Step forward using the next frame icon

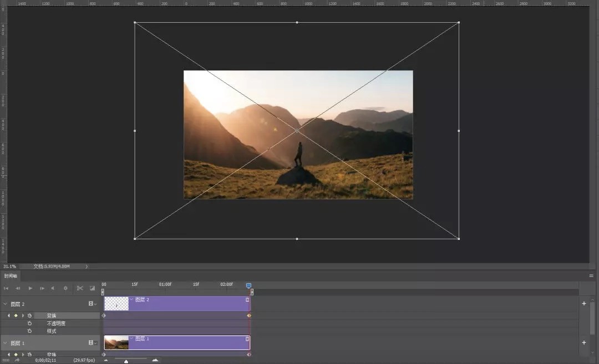pos(42,288)
